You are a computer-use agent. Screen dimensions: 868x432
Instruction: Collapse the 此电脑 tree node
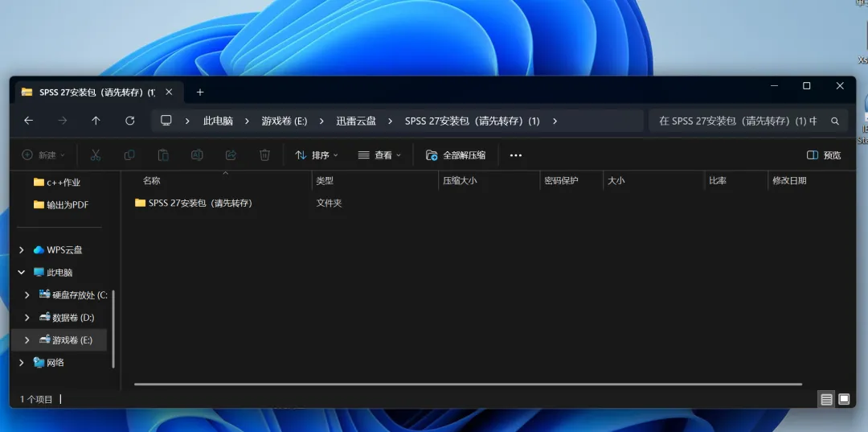coord(21,273)
